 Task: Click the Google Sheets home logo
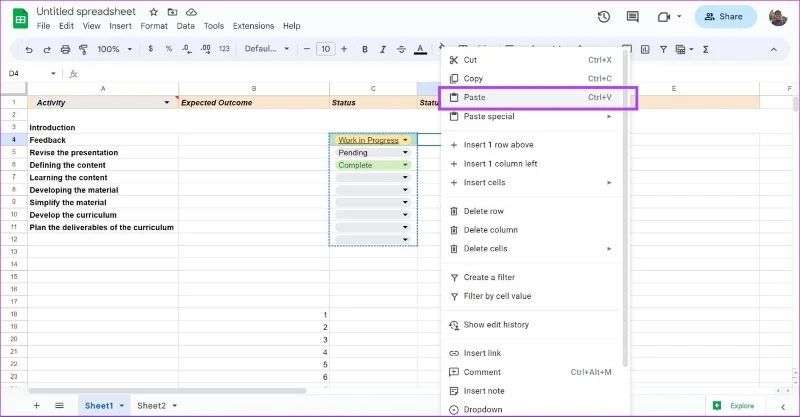(20, 19)
